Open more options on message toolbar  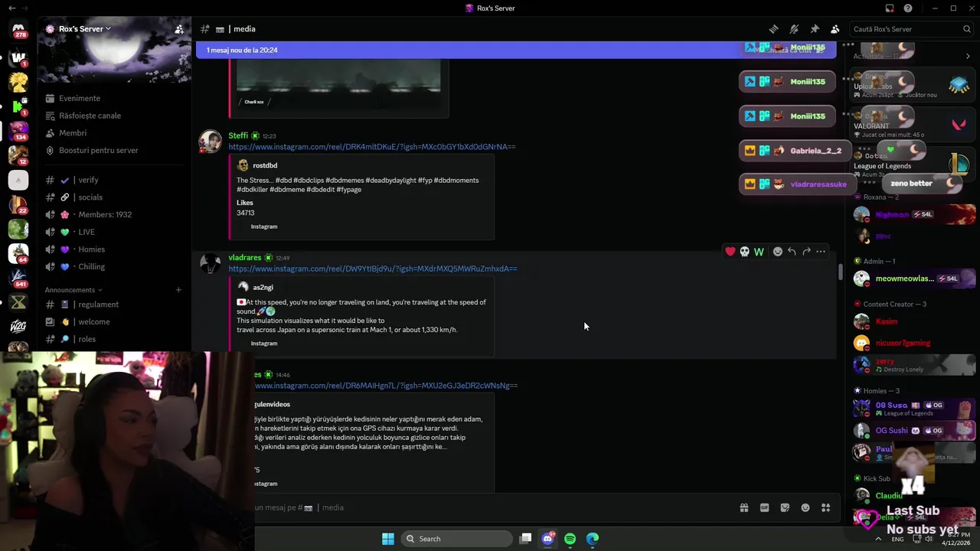click(x=821, y=252)
